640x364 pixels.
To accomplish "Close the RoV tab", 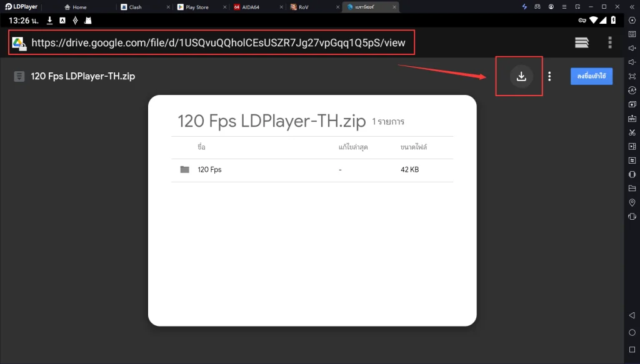I will 337,7.
